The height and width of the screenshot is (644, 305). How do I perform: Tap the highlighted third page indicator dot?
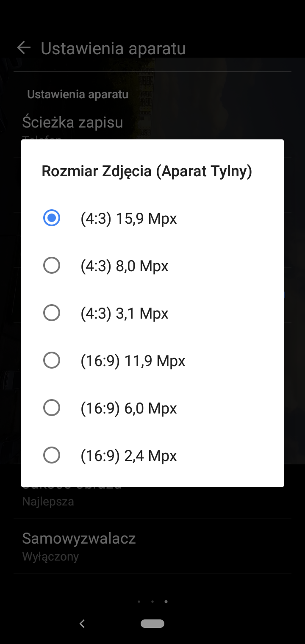(x=166, y=601)
